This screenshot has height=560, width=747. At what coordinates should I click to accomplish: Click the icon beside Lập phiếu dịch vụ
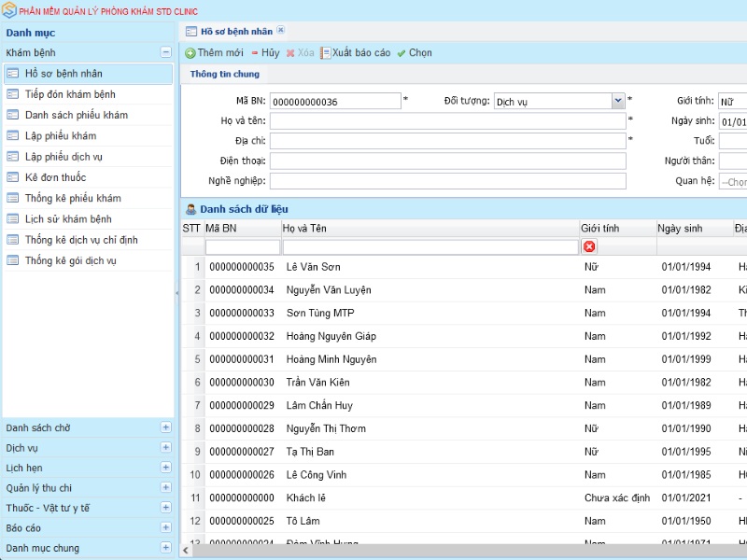13,157
